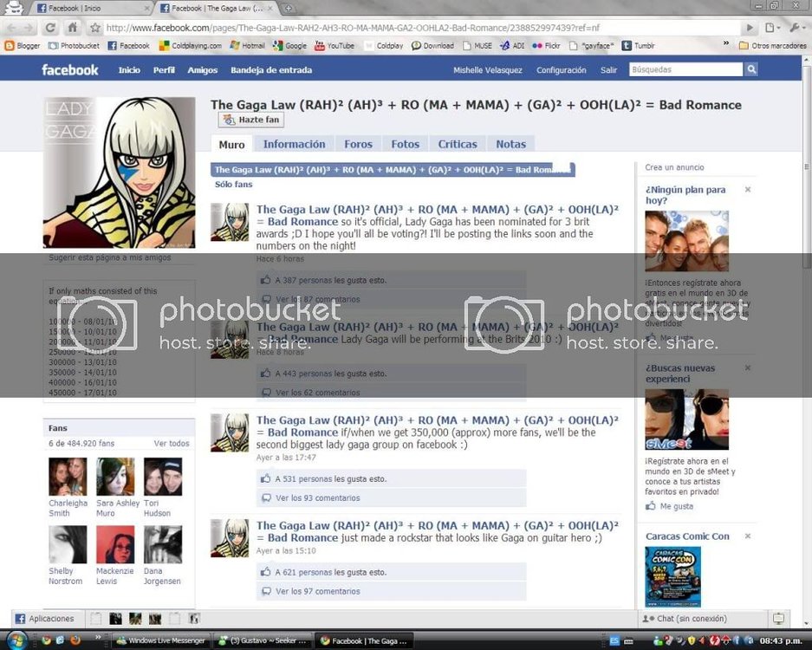Click the facebook logo
This screenshot has height=650, width=812.
pyautogui.click(x=70, y=70)
